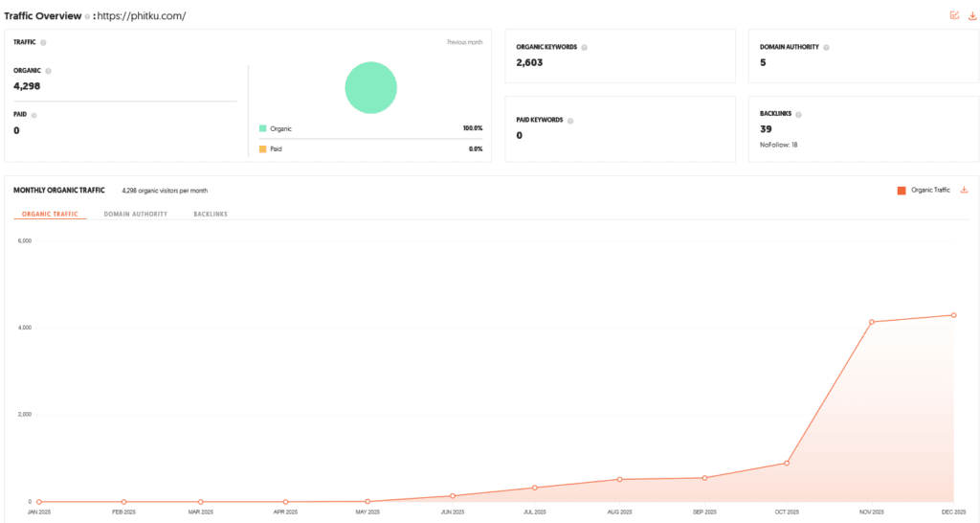Select the NOV 2025 data point on chart

tap(872, 322)
